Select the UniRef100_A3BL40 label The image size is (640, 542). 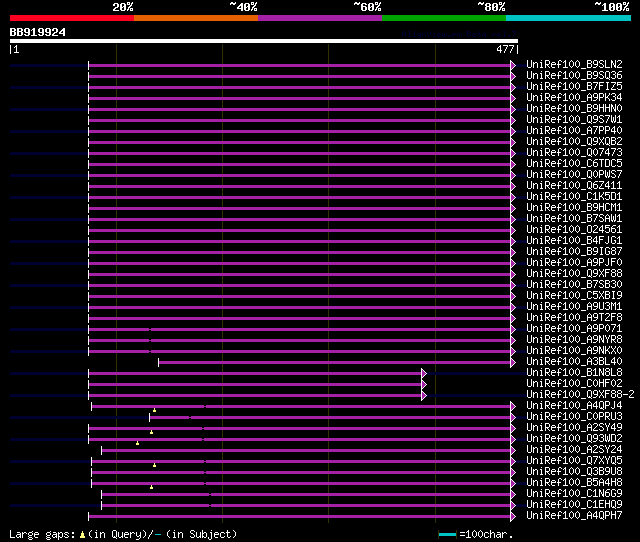(574, 362)
